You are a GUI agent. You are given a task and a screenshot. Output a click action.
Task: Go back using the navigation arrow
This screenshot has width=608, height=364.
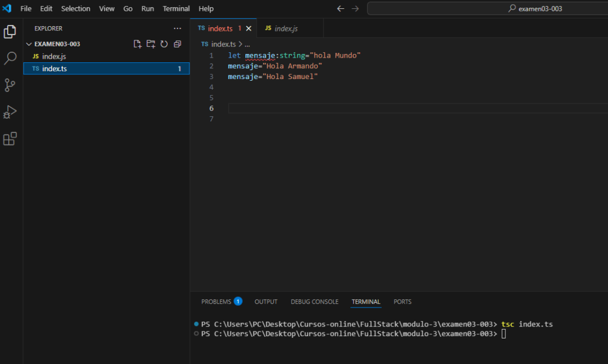pos(340,9)
